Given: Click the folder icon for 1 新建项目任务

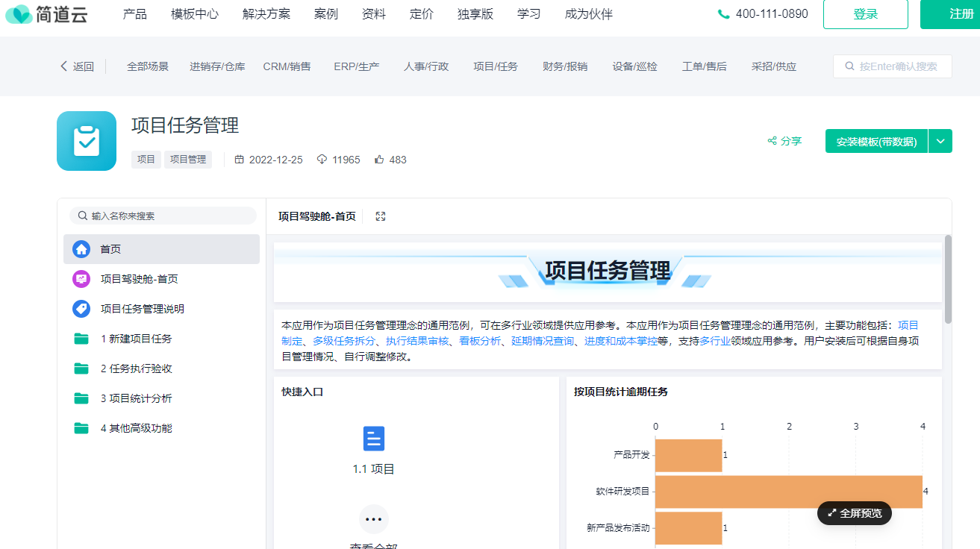Looking at the screenshot, I should [x=81, y=339].
